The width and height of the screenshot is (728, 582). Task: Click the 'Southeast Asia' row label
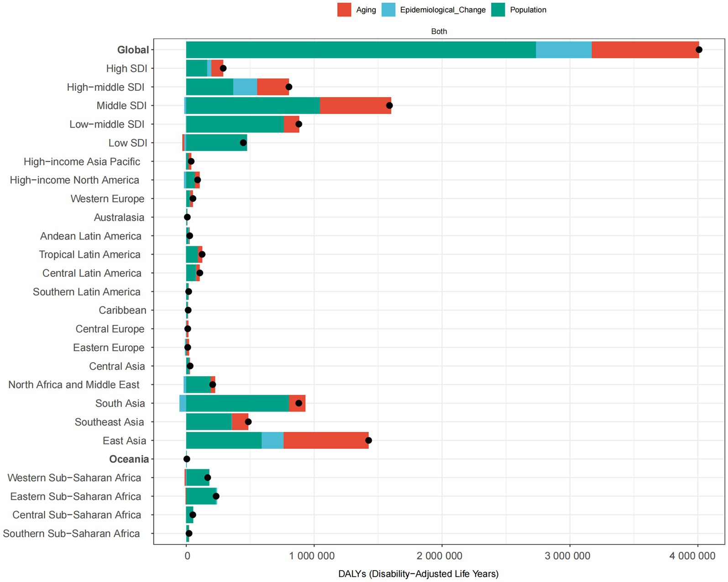tap(110, 422)
